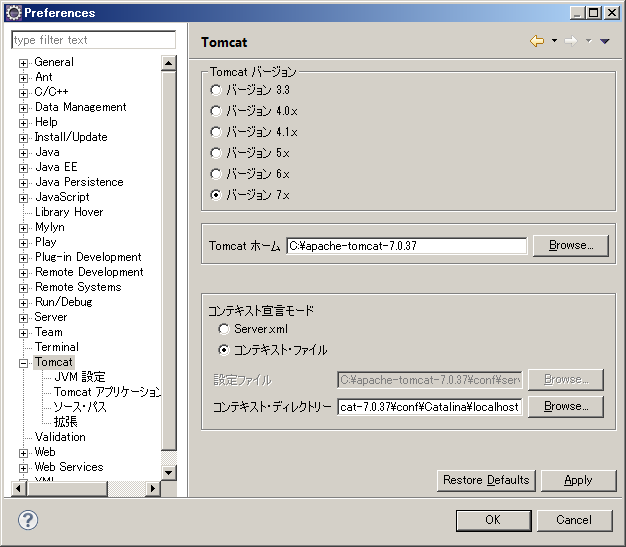Click the vertical scrollbar thumb in tree
626x547 pixels.
coord(168,261)
